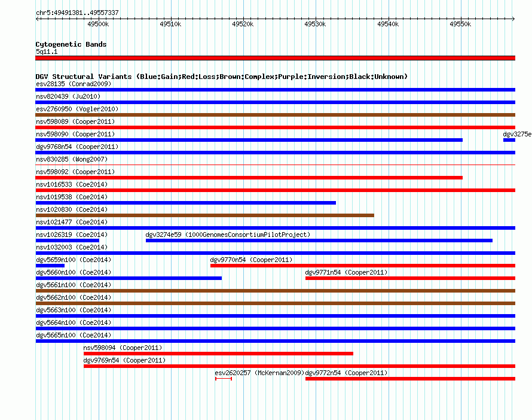Select the nsv1020830 (Coe2014) brown bar

204,215
